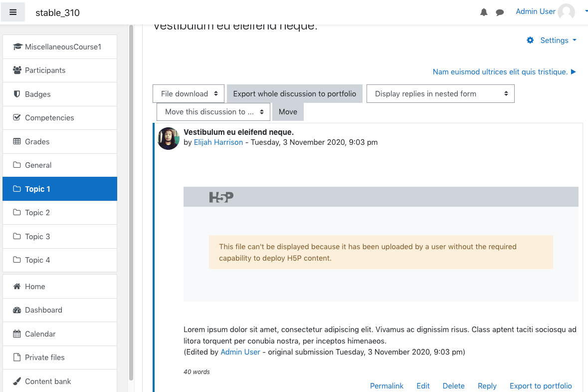Select the Topic 1 section
Viewport: 588px width, 392px height.
[60, 188]
